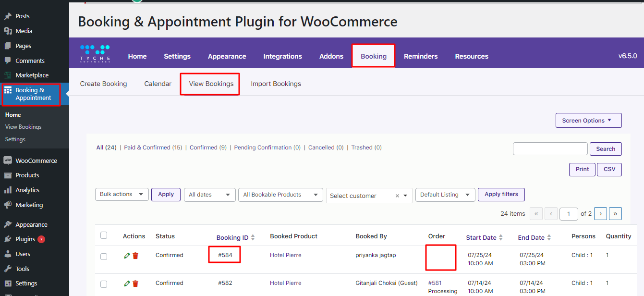Viewport: 644px width, 296px height.
Task: Open the Addons tab
Action: pyautogui.click(x=331, y=56)
